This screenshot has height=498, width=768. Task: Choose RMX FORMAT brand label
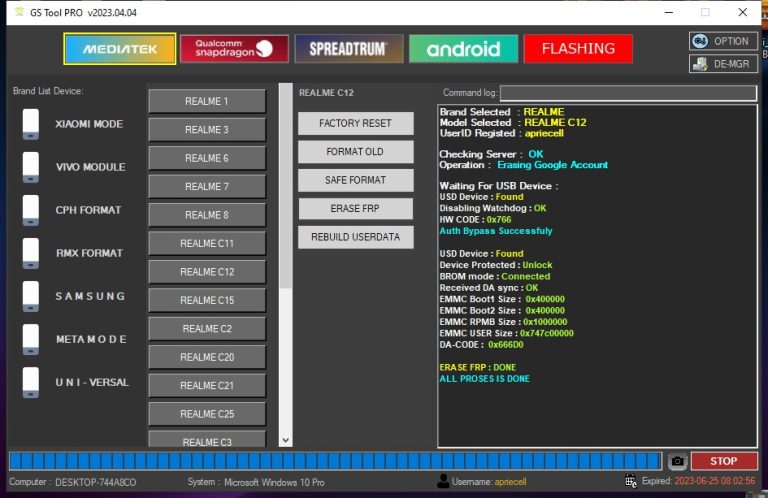[x=89, y=253]
